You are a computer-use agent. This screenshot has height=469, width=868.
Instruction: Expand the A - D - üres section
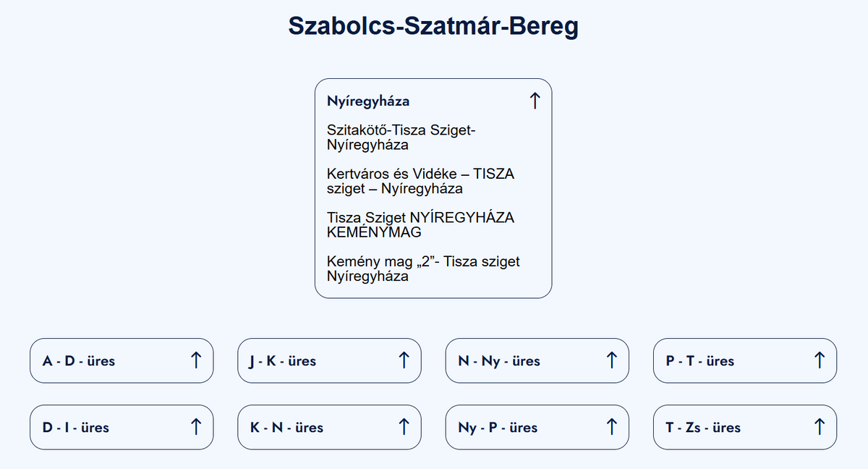(79, 360)
